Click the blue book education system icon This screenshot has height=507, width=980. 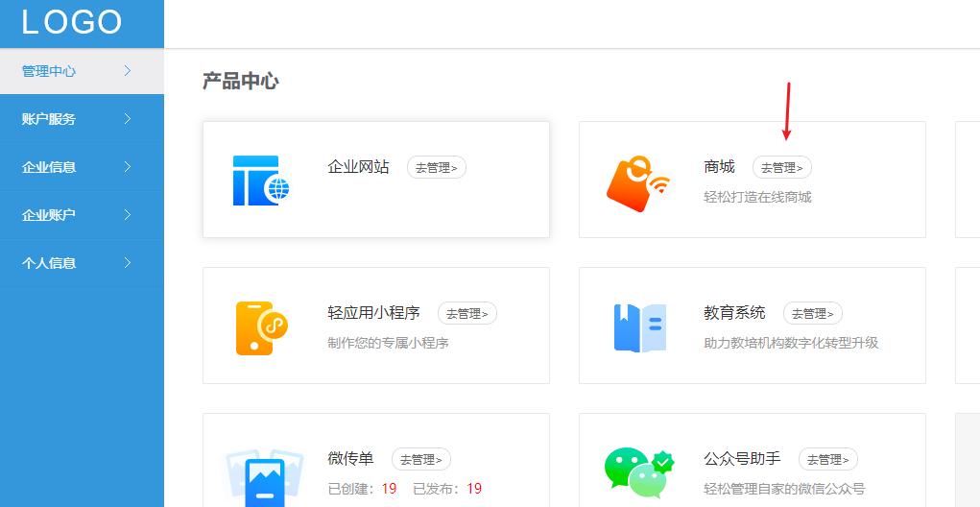tap(640, 327)
